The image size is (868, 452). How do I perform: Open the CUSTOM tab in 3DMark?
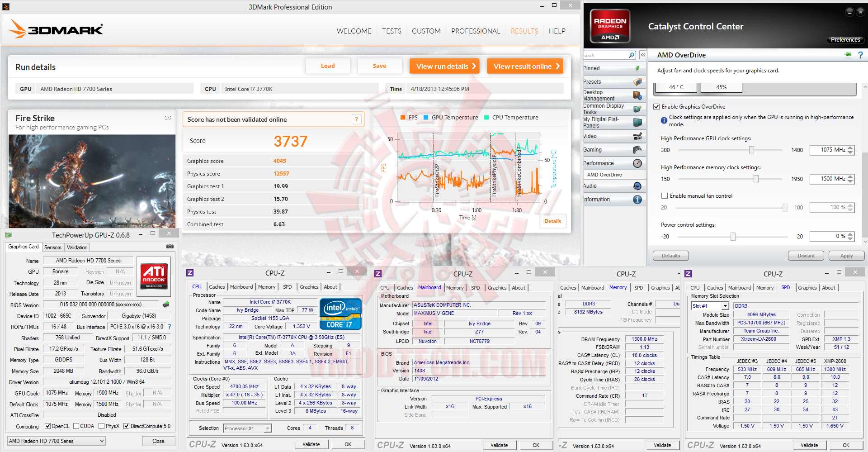[x=426, y=31]
